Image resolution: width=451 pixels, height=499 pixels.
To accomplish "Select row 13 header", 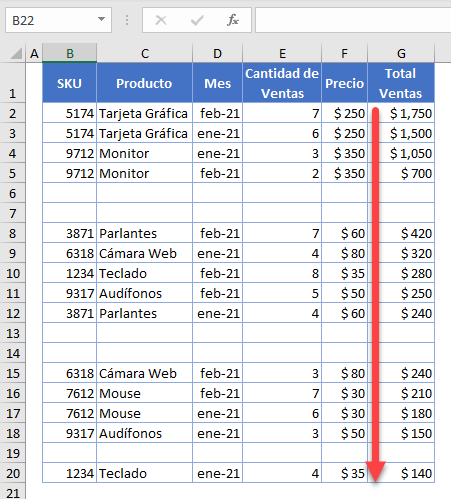I will pyautogui.click(x=13, y=333).
